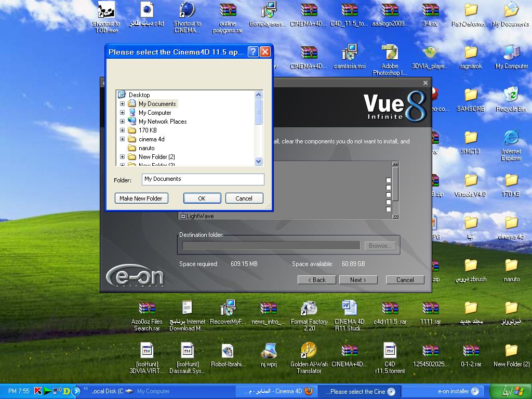Expand the cinema 4d folder in tree
532x399 pixels.
pyautogui.click(x=122, y=139)
